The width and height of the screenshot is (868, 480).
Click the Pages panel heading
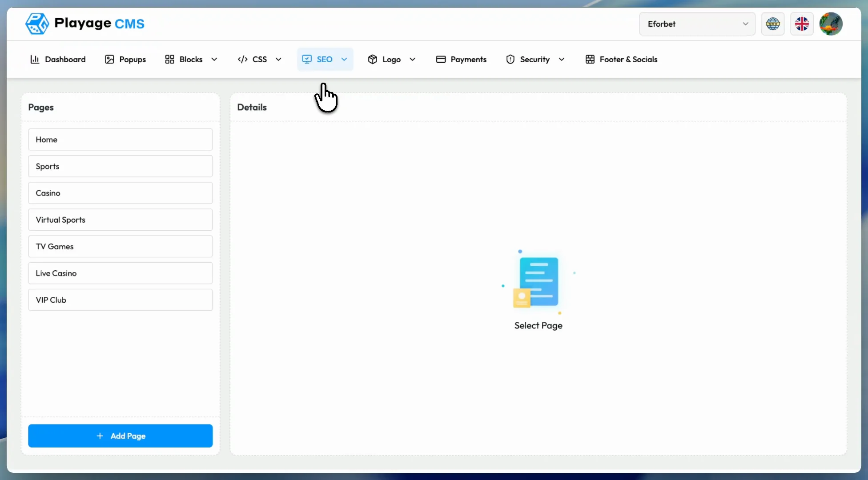41,107
